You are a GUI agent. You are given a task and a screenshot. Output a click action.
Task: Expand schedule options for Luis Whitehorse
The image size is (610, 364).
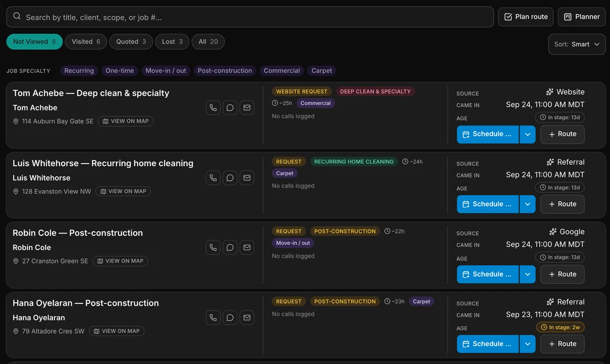[527, 204]
